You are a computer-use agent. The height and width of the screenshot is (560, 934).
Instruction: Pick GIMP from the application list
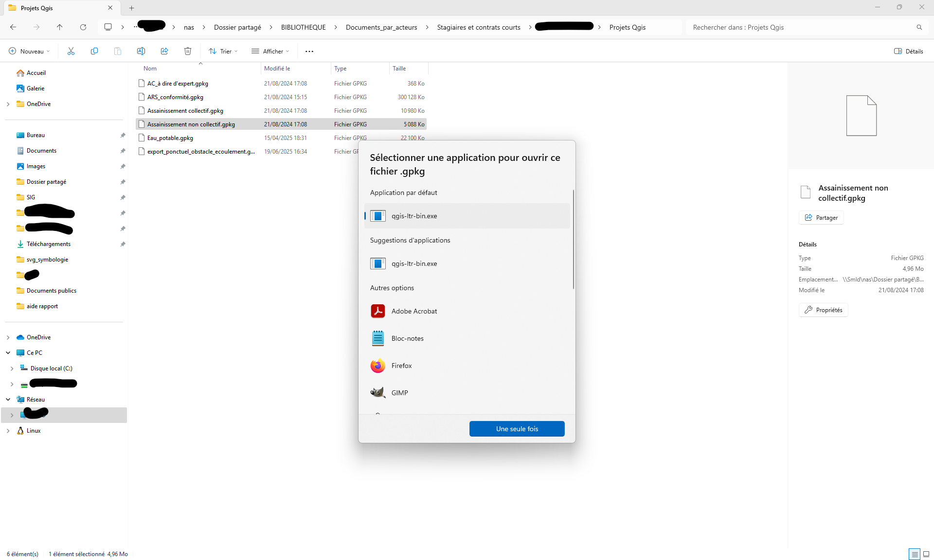click(399, 393)
